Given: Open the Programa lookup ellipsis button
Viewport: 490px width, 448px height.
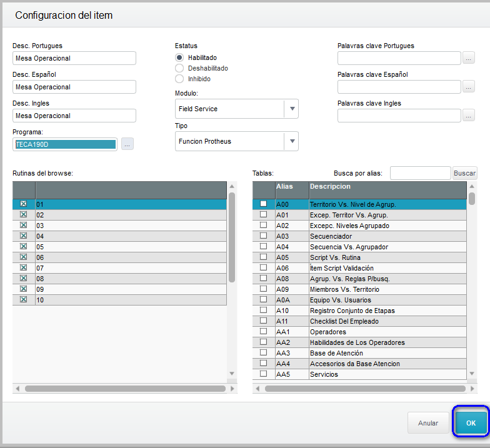Looking at the screenshot, I should click(x=127, y=144).
